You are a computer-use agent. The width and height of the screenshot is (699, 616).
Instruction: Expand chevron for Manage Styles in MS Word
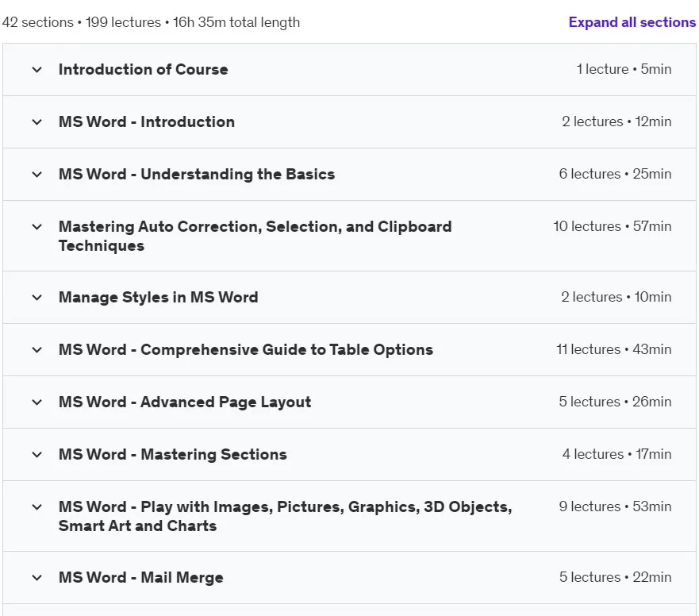pos(37,298)
